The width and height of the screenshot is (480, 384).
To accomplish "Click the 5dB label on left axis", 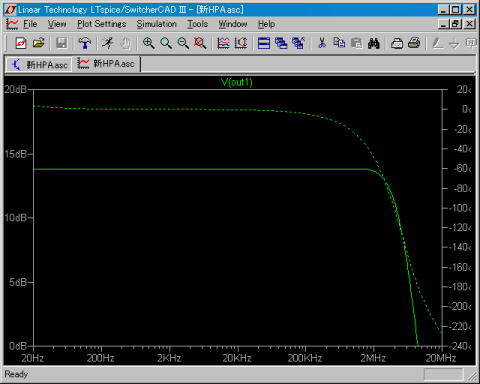I will [x=18, y=282].
